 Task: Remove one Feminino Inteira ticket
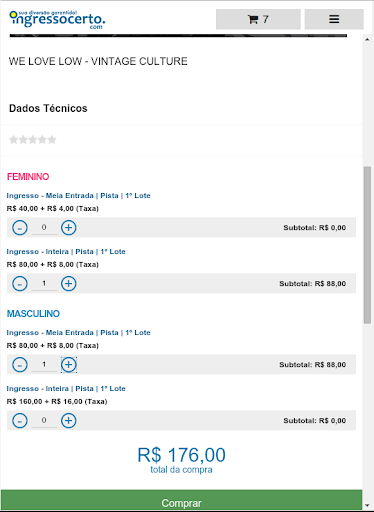[x=20, y=284]
